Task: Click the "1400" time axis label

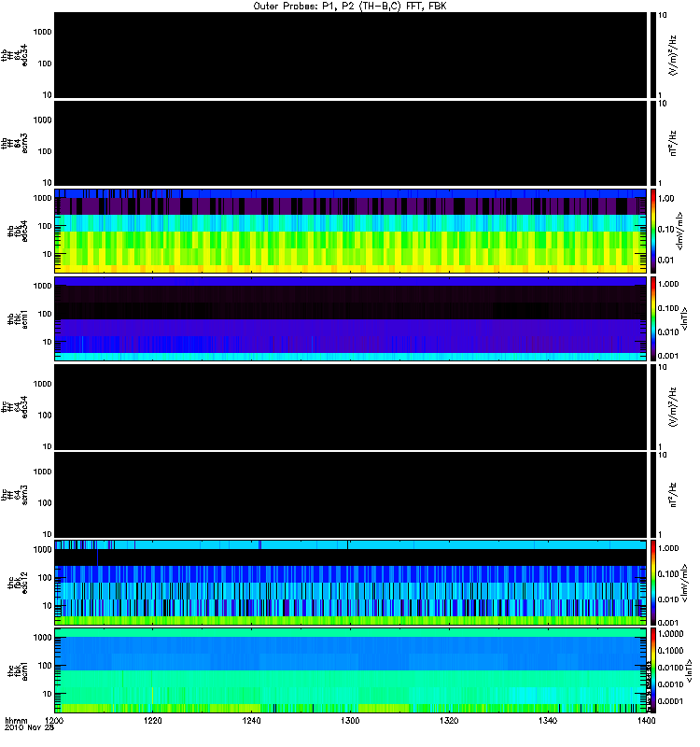Action: [646, 720]
